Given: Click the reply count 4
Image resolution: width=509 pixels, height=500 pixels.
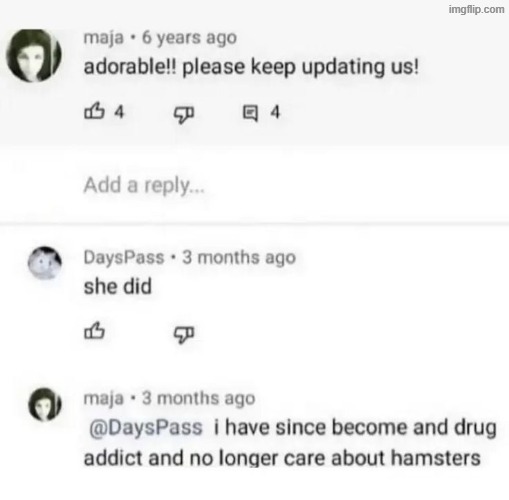Looking at the screenshot, I should 275,112.
